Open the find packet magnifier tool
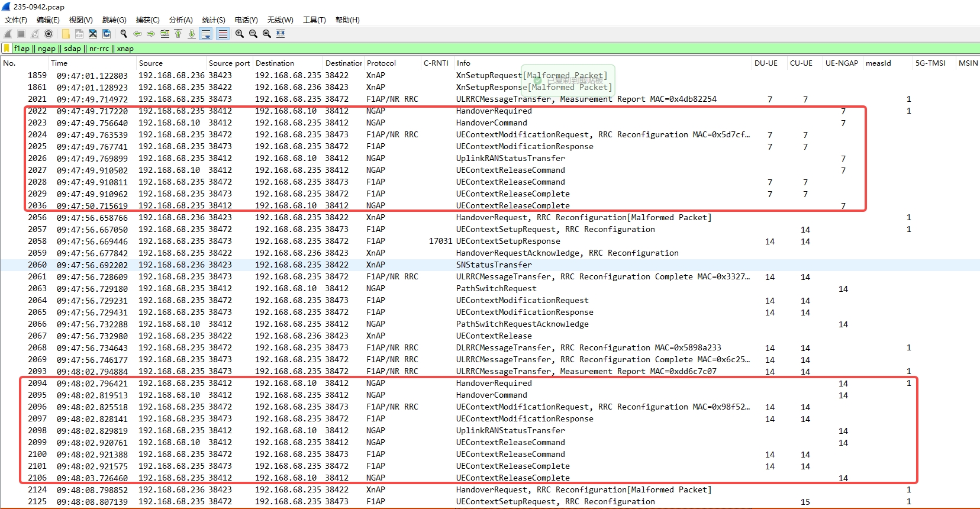Image resolution: width=980 pixels, height=509 pixels. 124,34
